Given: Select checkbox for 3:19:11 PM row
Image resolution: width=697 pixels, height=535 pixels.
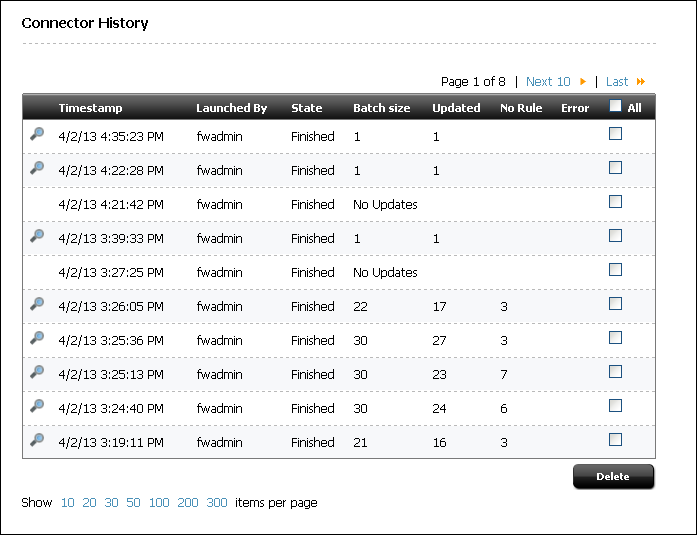Looking at the screenshot, I should click(x=615, y=439).
